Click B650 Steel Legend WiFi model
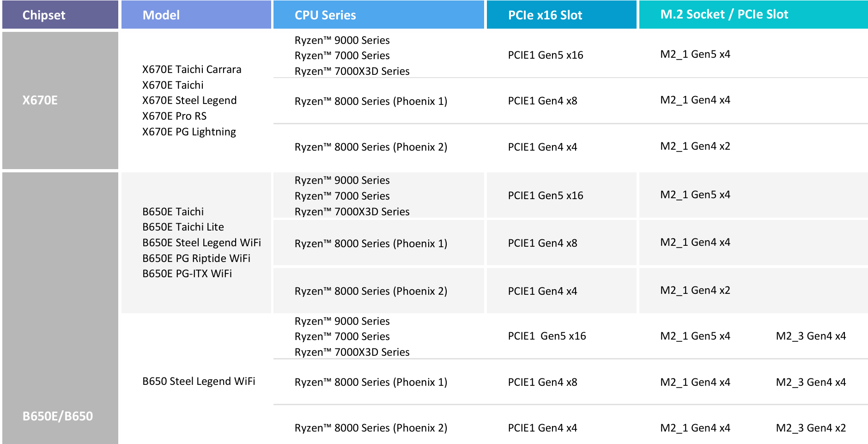 pyautogui.click(x=199, y=381)
